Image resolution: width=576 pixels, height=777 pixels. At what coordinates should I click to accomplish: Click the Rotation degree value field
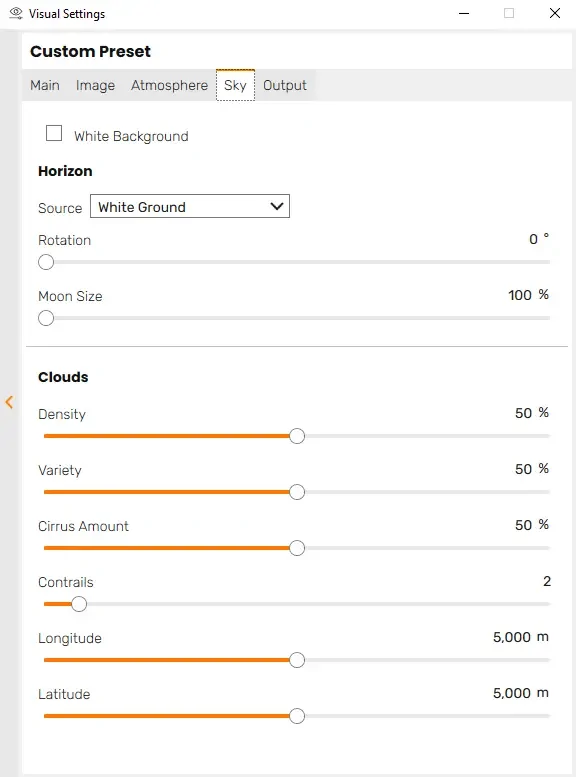pyautogui.click(x=533, y=239)
